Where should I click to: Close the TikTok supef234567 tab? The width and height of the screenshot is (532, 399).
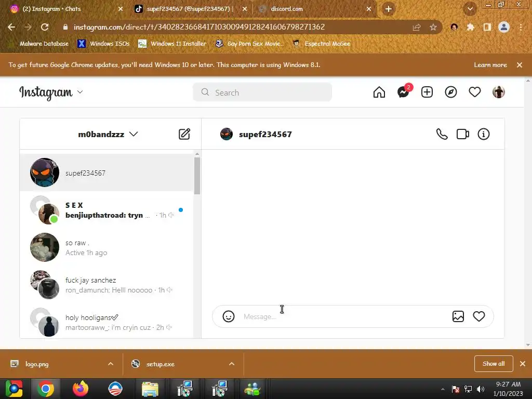coord(245,9)
